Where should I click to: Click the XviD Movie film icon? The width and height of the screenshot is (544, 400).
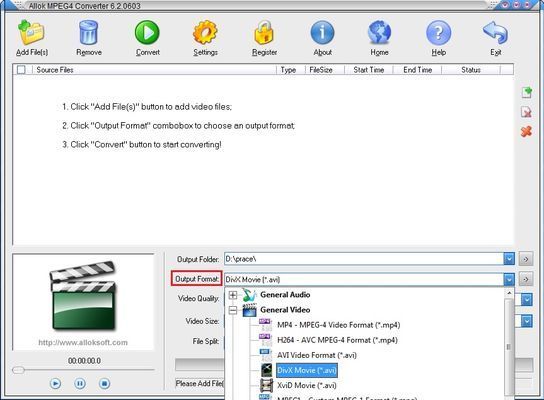coord(266,385)
